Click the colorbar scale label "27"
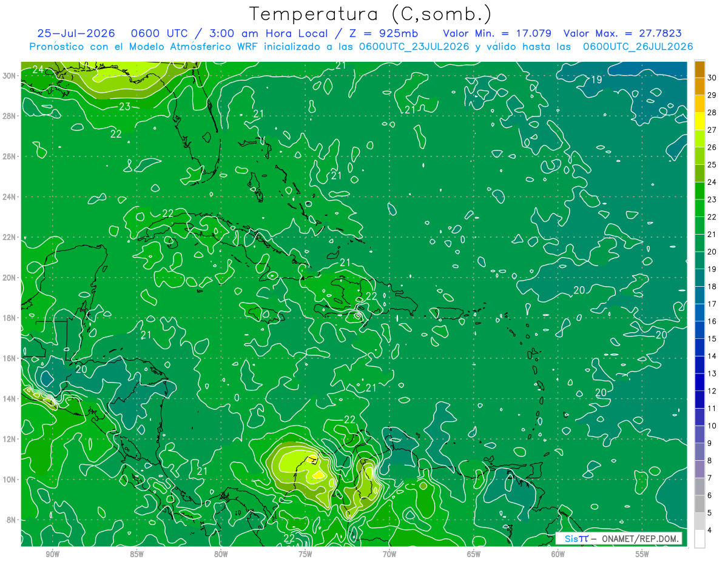Image resolution: width=728 pixels, height=562 pixels. coord(712,130)
